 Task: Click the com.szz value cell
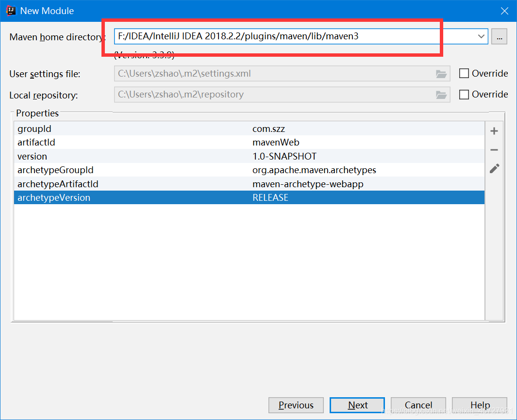[367, 129]
